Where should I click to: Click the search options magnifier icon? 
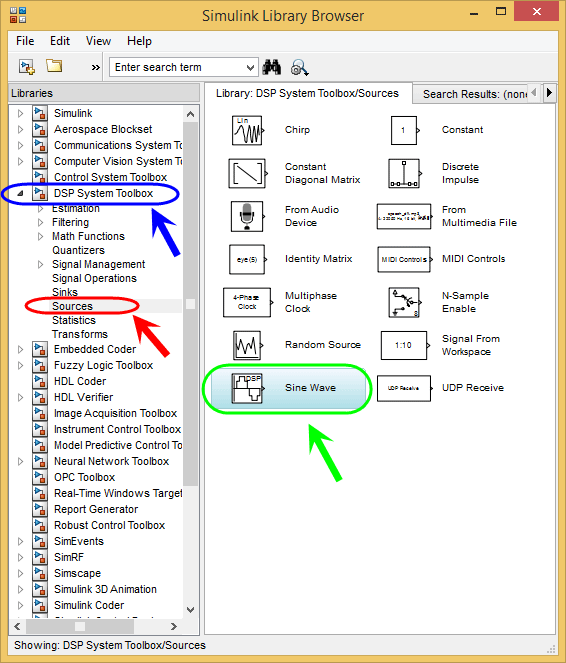click(x=299, y=68)
